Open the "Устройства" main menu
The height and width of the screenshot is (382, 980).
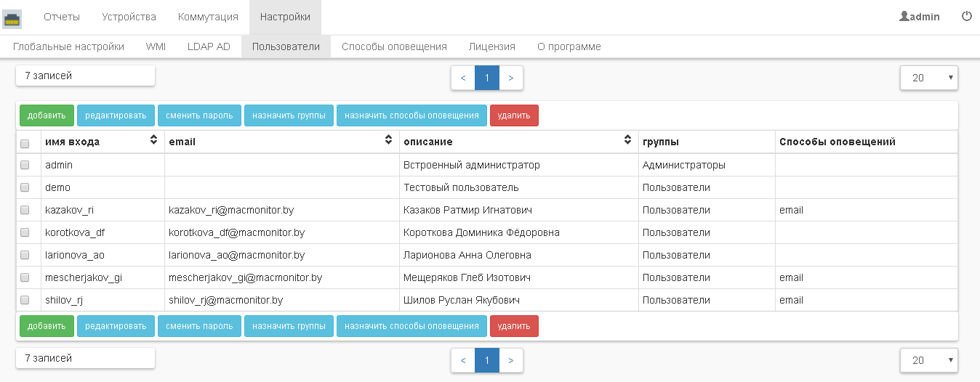pyautogui.click(x=129, y=17)
